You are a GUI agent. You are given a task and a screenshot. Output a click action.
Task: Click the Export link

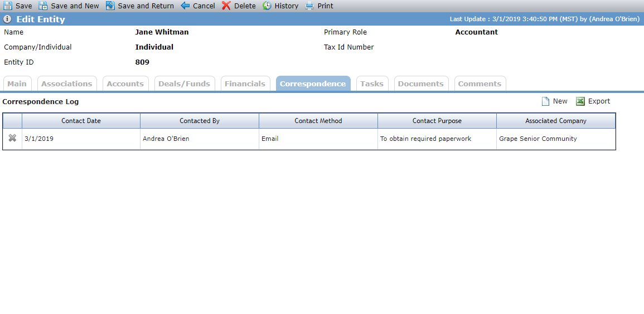[x=599, y=101]
